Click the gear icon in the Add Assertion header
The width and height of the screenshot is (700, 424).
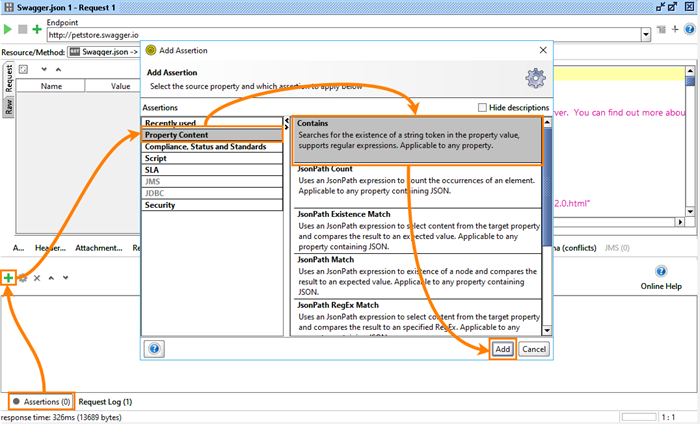click(535, 78)
